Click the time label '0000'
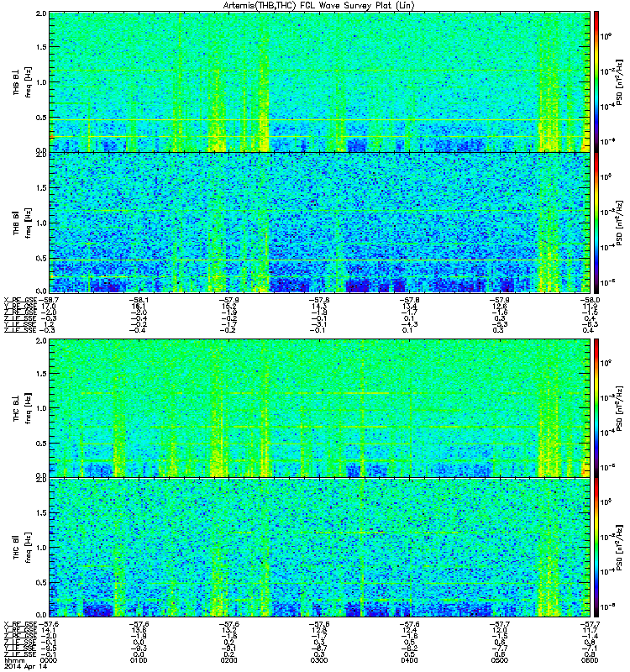The height and width of the screenshot is (672, 630). pos(50,660)
